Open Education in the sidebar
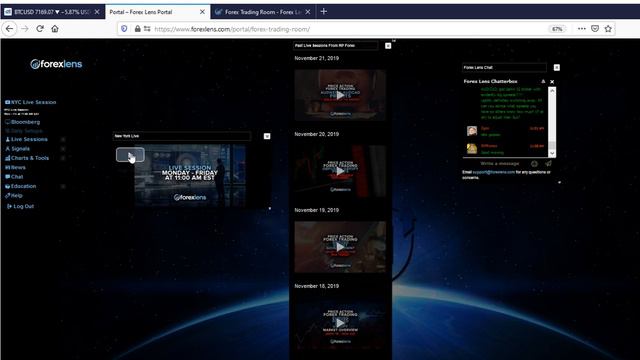 coord(20,186)
